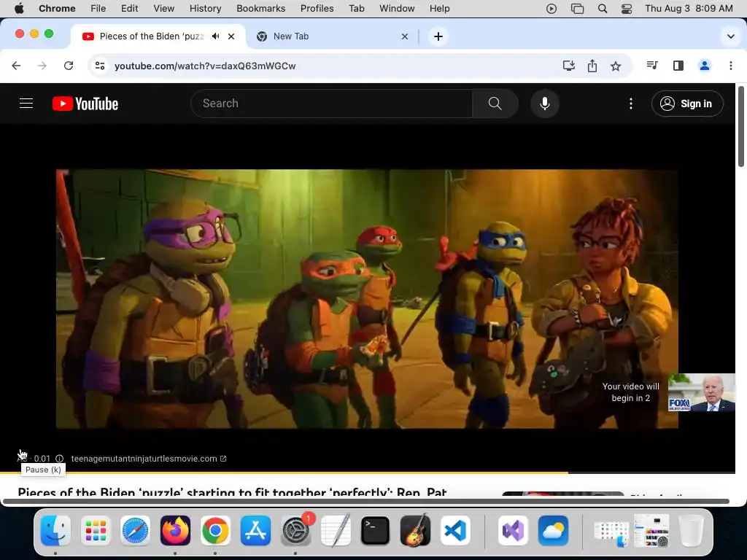
Task: Open Screen Mirroring icon in menu bar
Action: click(578, 9)
